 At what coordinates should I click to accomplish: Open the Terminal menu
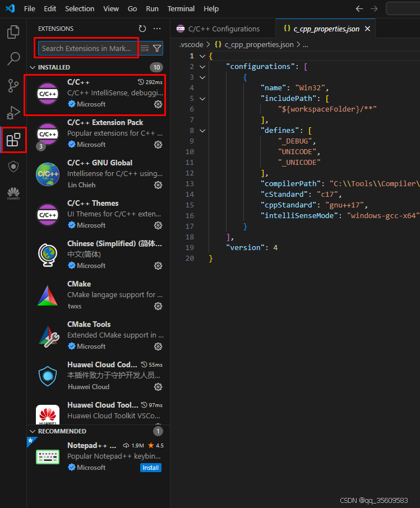point(181,9)
